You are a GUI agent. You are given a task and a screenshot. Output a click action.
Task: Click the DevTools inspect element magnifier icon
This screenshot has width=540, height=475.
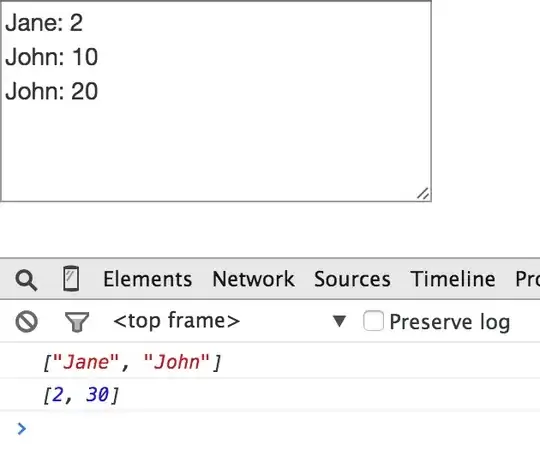[26, 280]
